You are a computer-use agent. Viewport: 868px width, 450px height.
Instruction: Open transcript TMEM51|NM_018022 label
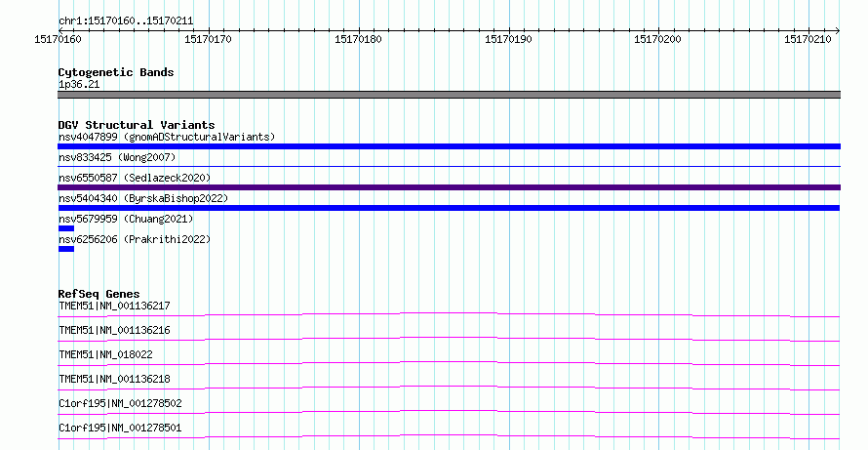(x=105, y=354)
